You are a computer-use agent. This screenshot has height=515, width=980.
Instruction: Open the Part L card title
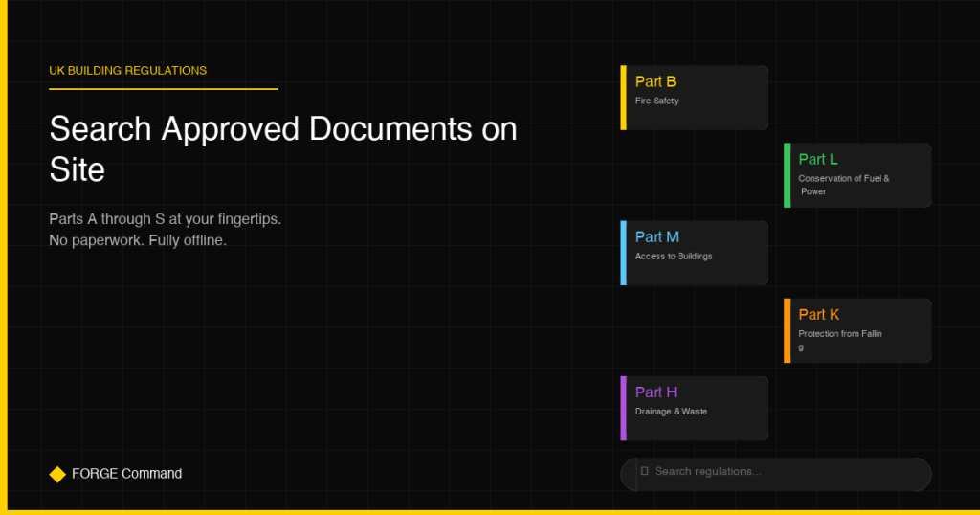(x=818, y=160)
